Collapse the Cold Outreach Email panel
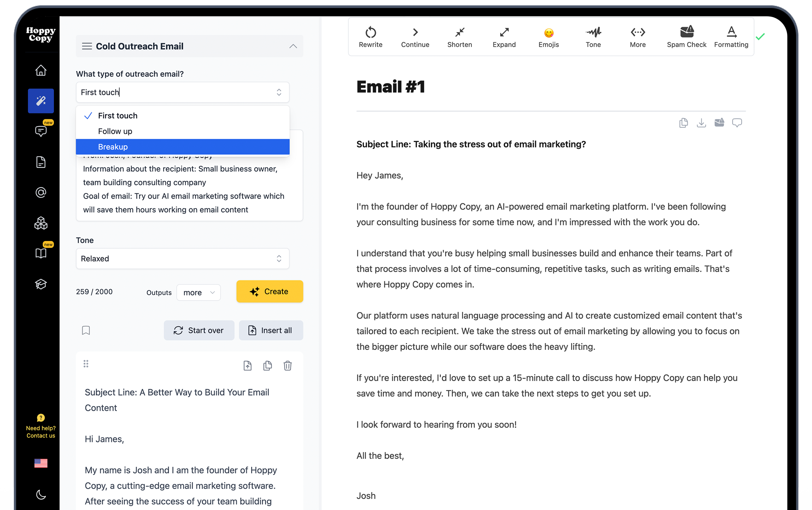Image resolution: width=812 pixels, height=510 pixels. (293, 46)
